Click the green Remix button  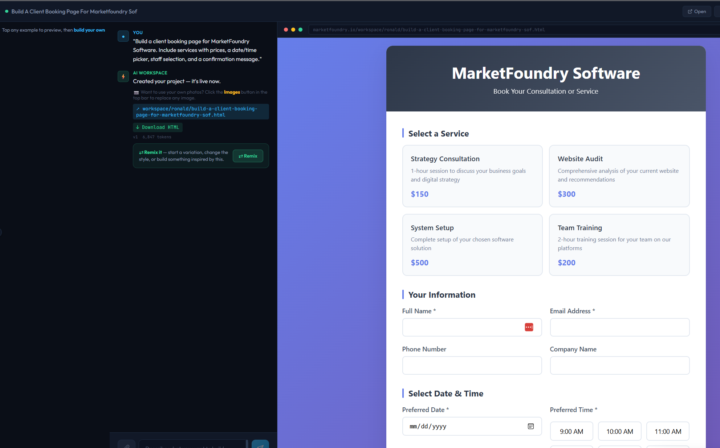point(248,156)
